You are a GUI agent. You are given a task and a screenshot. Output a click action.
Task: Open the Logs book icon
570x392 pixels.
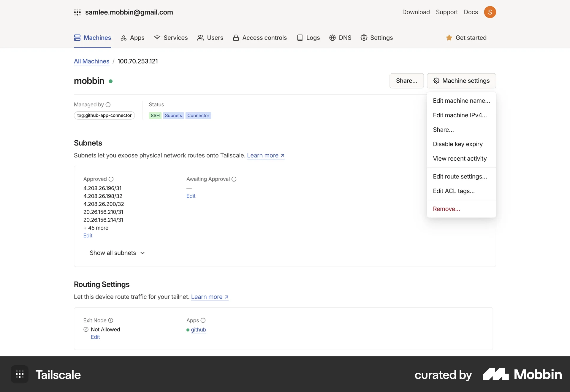(x=300, y=38)
